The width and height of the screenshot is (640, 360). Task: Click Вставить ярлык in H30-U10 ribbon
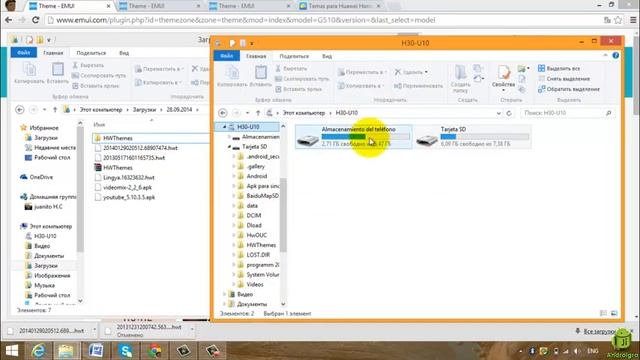click(x=299, y=89)
